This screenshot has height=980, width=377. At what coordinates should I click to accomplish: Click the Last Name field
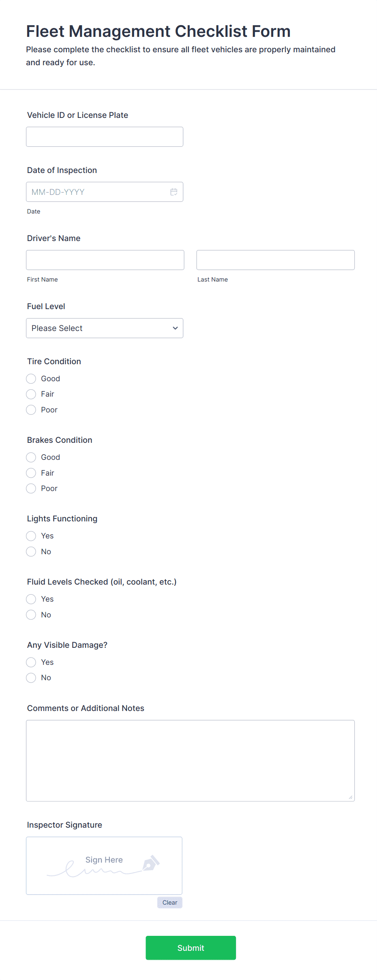pos(275,260)
